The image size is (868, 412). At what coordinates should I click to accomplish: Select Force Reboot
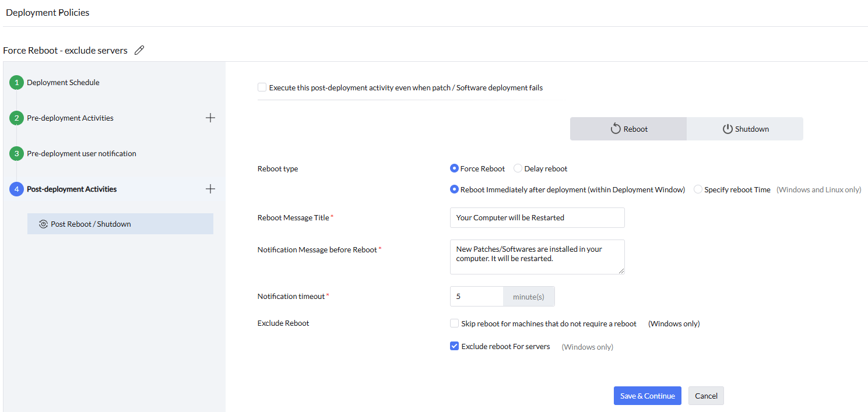click(x=454, y=168)
